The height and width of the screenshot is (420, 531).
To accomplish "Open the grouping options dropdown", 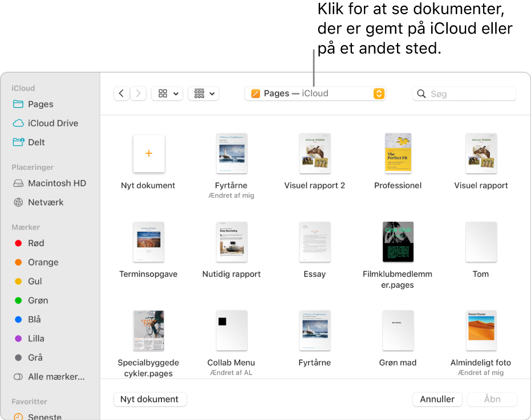I will [x=204, y=93].
